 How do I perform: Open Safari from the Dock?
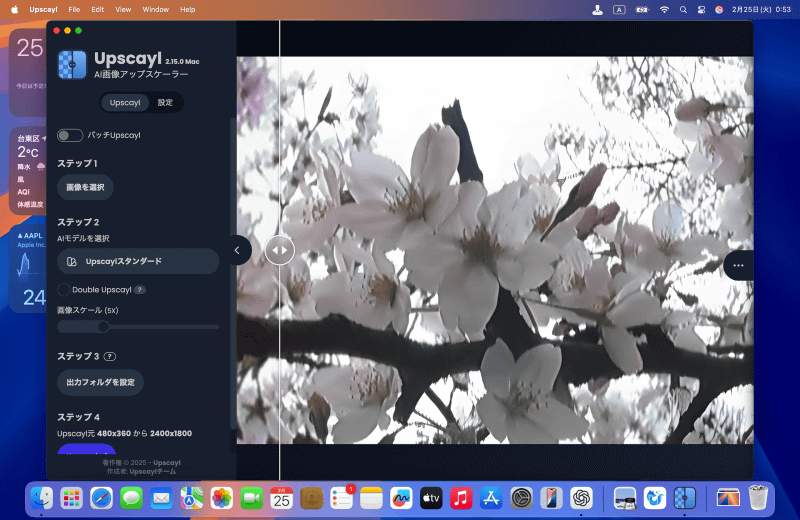point(102,498)
